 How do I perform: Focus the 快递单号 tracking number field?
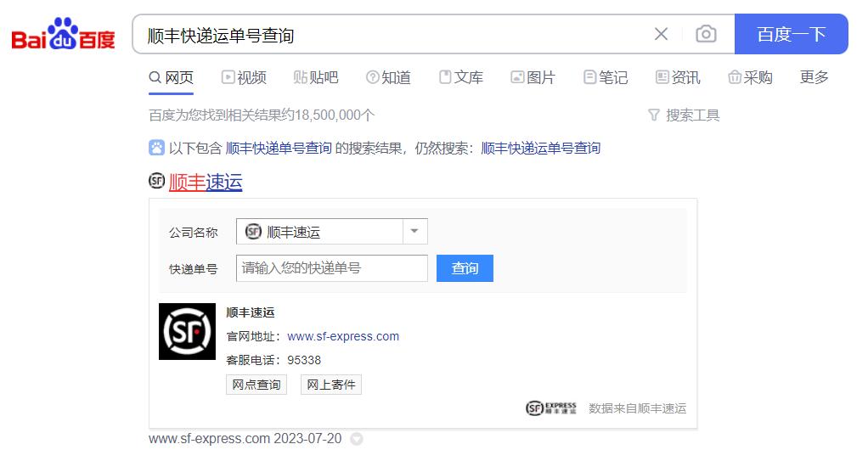[x=331, y=268]
